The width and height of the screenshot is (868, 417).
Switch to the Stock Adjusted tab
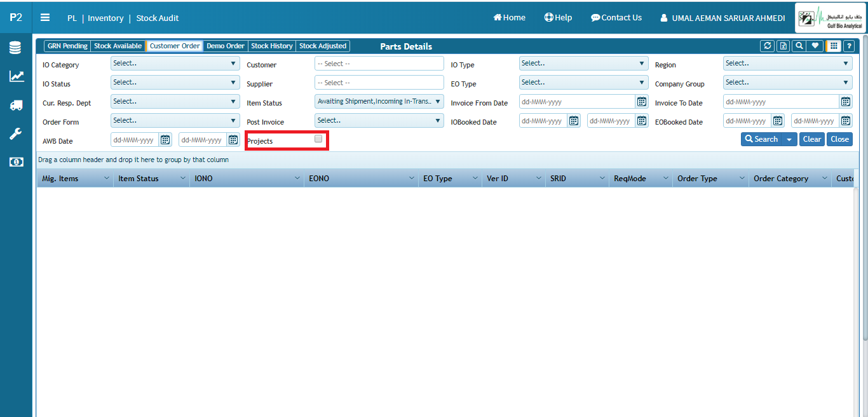point(323,46)
